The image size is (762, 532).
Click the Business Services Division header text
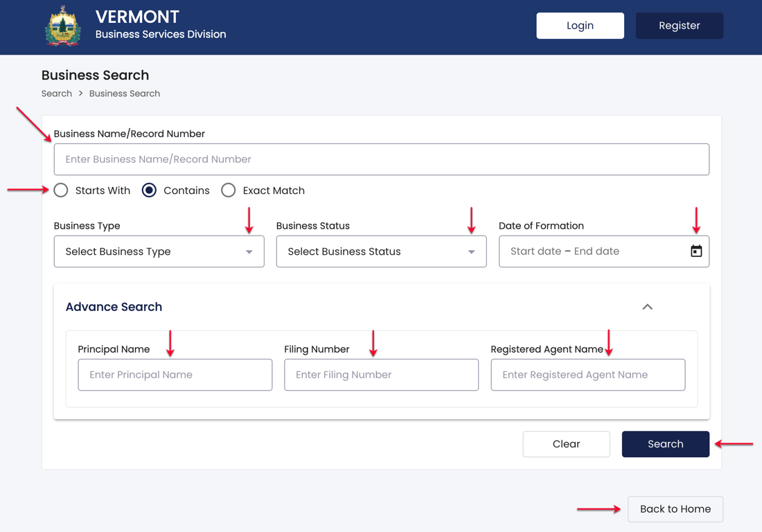[161, 35]
